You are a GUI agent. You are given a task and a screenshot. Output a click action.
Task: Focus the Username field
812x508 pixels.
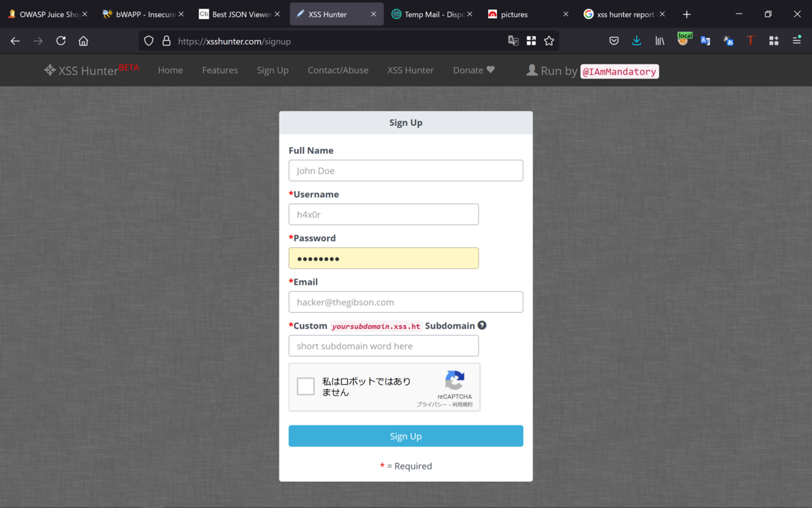pyautogui.click(x=384, y=215)
